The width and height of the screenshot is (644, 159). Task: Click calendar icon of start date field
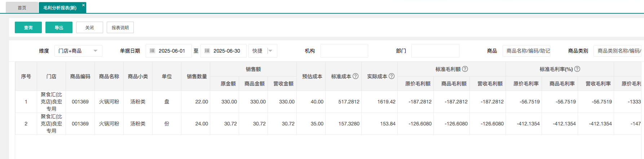[152, 51]
